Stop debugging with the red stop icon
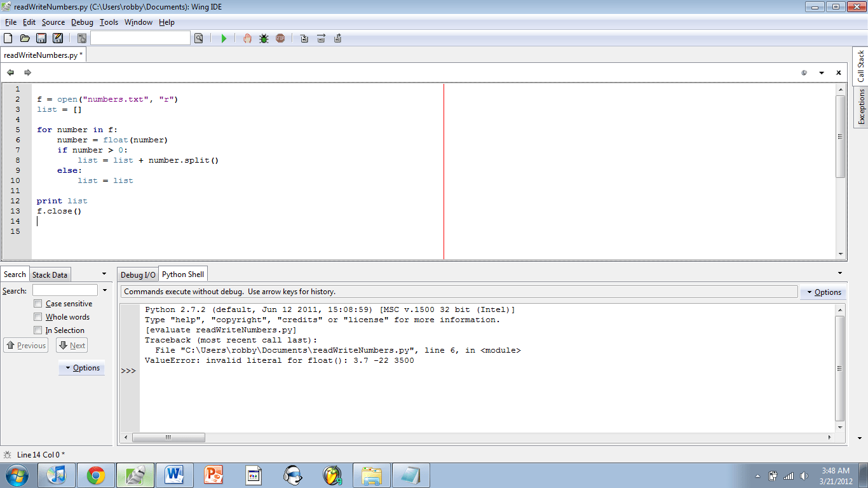 [280, 38]
